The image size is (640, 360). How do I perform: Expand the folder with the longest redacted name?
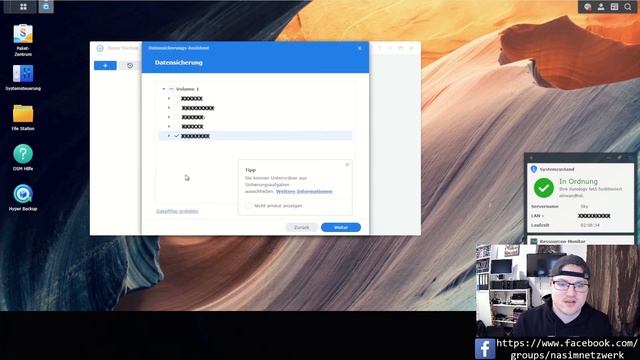(169, 108)
